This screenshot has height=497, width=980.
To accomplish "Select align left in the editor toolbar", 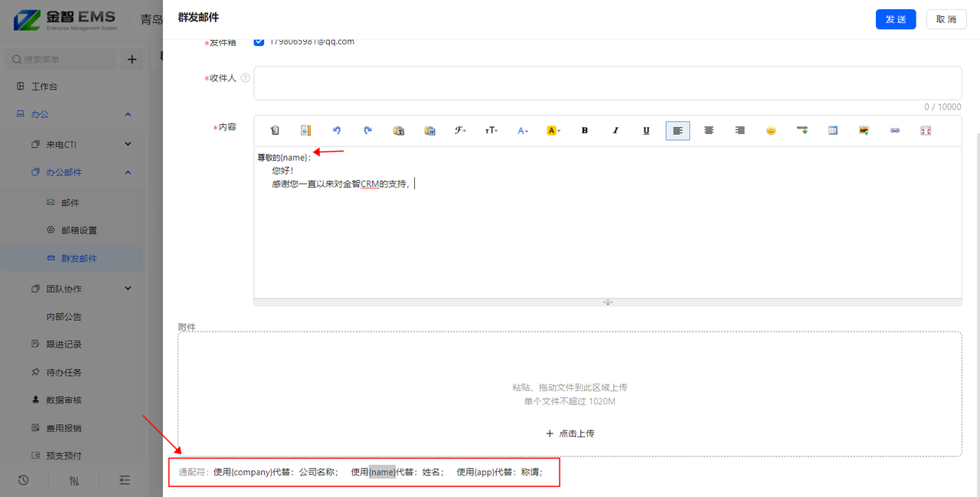I will (x=678, y=131).
